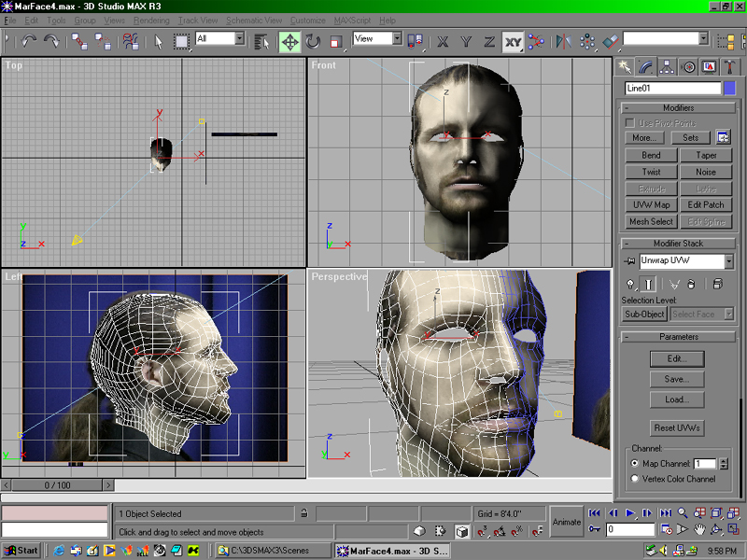Image resolution: width=747 pixels, height=560 pixels.
Task: Enable the Use Pivot Points checkbox
Action: coord(629,123)
